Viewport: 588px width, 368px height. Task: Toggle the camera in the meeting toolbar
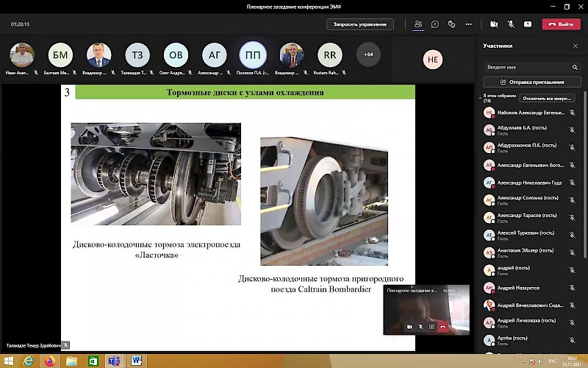494,24
